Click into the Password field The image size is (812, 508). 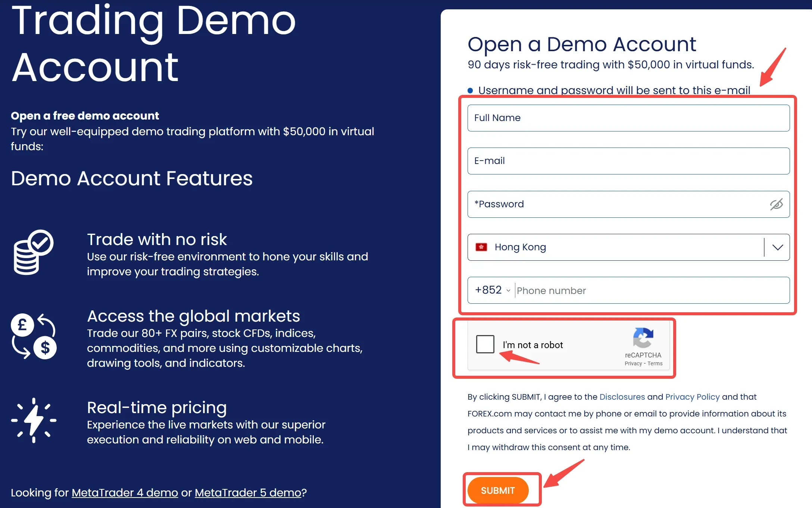(628, 204)
